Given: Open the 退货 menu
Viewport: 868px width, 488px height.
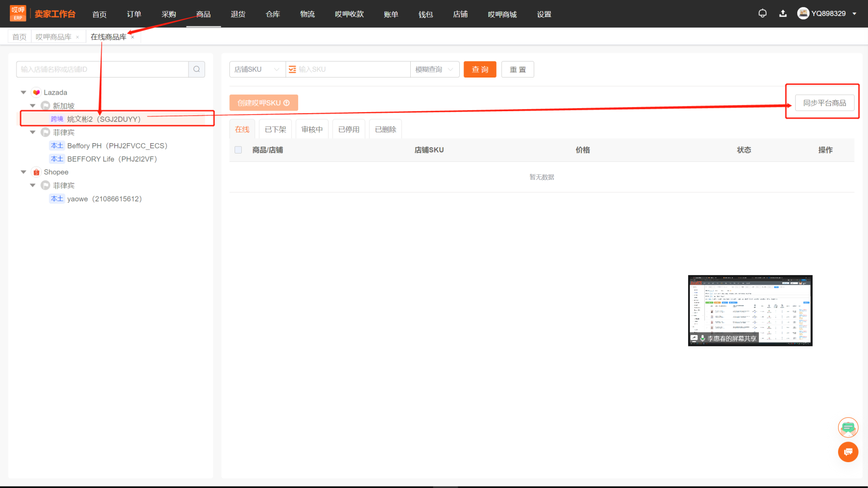Looking at the screenshot, I should (238, 14).
